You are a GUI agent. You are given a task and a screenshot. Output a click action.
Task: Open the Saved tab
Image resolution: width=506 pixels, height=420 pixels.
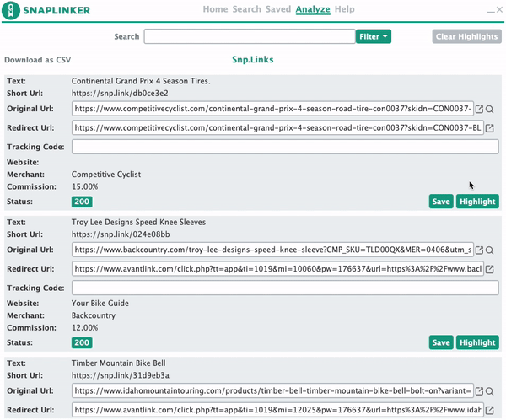click(278, 9)
